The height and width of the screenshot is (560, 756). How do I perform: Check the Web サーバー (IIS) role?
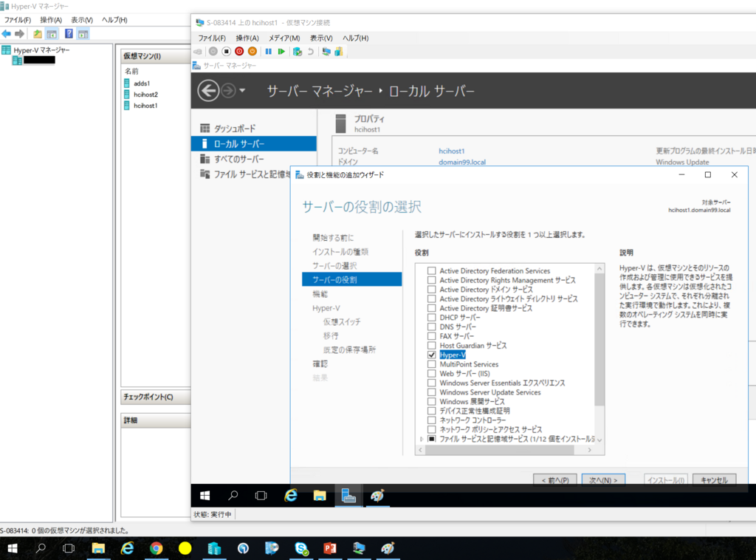point(431,374)
